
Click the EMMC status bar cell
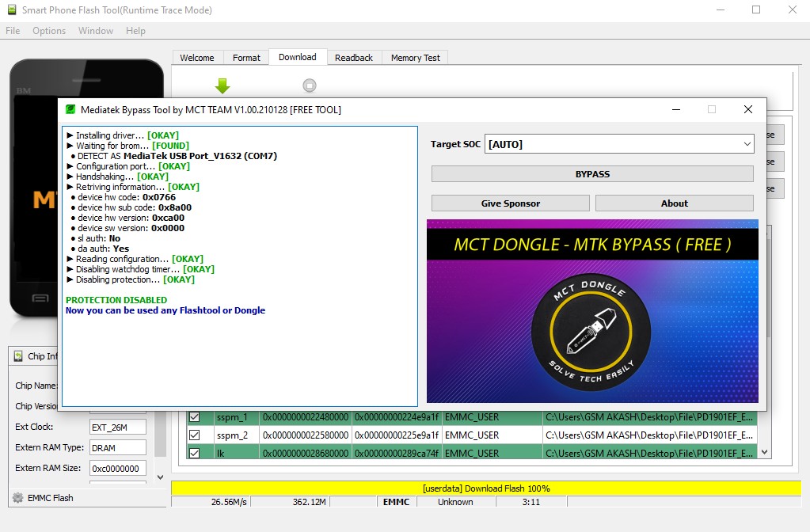pyautogui.click(x=396, y=502)
